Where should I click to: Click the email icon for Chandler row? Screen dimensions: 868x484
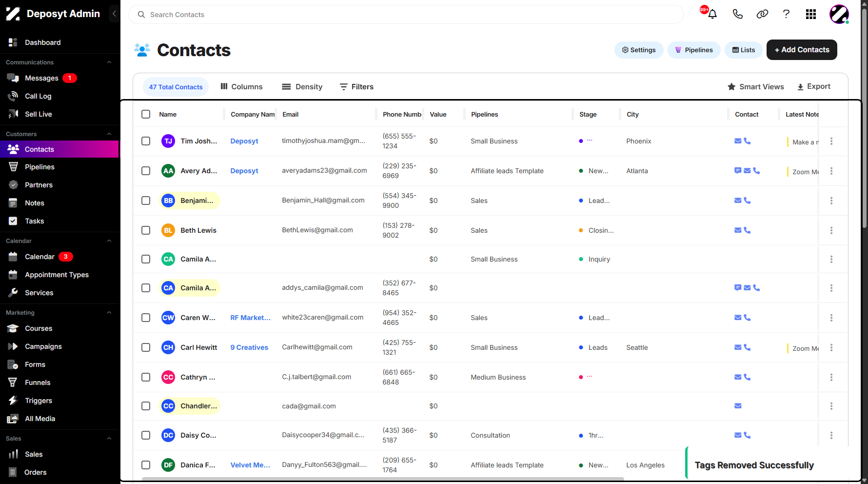tap(738, 406)
